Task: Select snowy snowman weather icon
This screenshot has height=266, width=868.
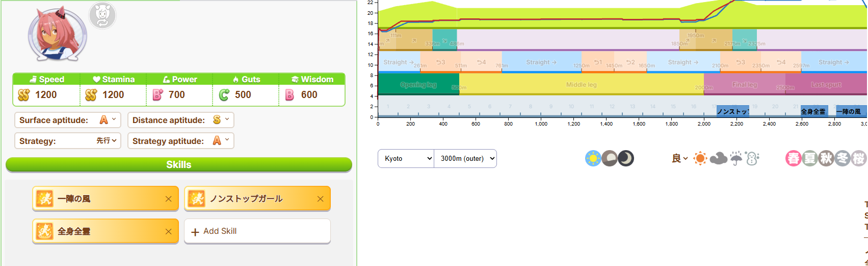Action: [752, 158]
